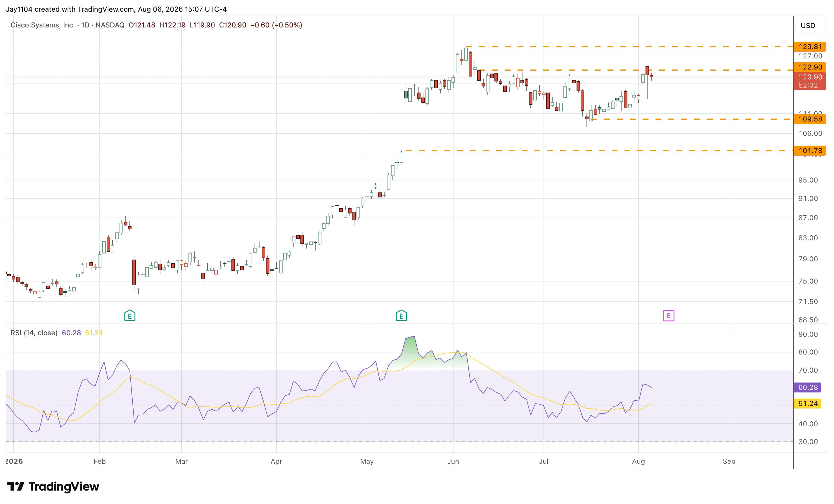The width and height of the screenshot is (834, 504).
Task: Select the 109.58 price level label
Action: click(810, 119)
